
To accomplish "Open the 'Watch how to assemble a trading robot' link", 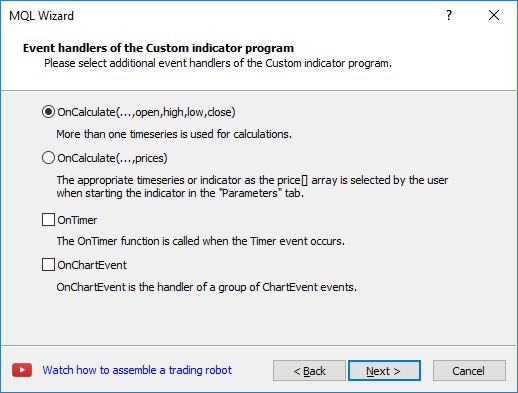I will tap(137, 370).
